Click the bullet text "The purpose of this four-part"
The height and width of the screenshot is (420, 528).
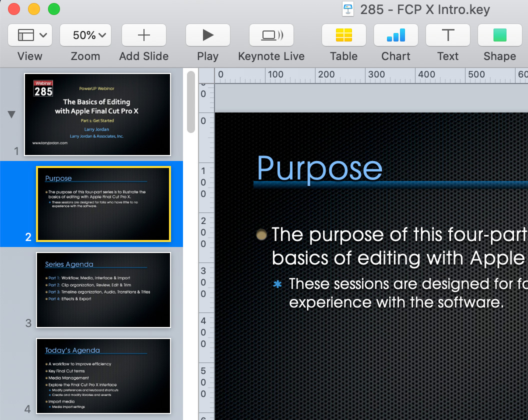click(x=399, y=234)
